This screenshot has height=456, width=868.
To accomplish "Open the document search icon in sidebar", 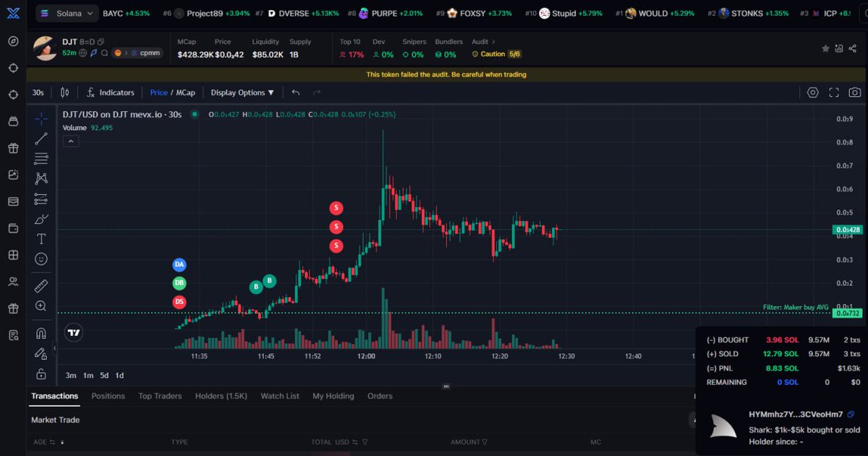I will click(13, 335).
